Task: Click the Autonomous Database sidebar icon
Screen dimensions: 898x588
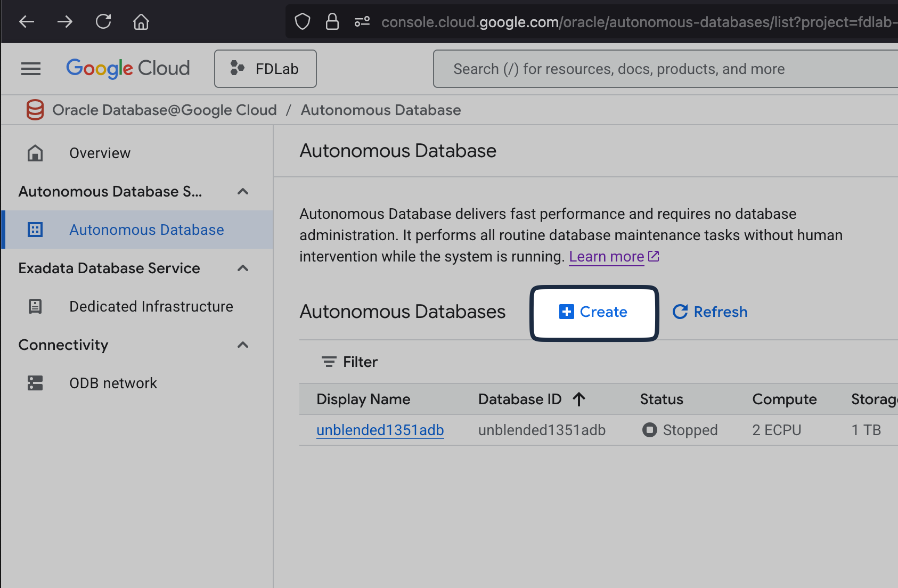Action: tap(35, 230)
